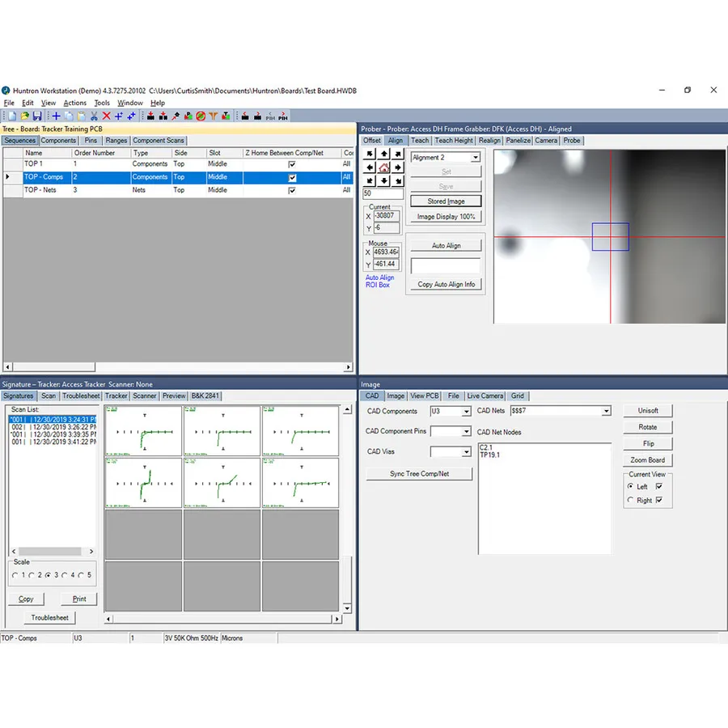This screenshot has width=728, height=728.
Task: Click the Stored Image button
Action: point(446,201)
